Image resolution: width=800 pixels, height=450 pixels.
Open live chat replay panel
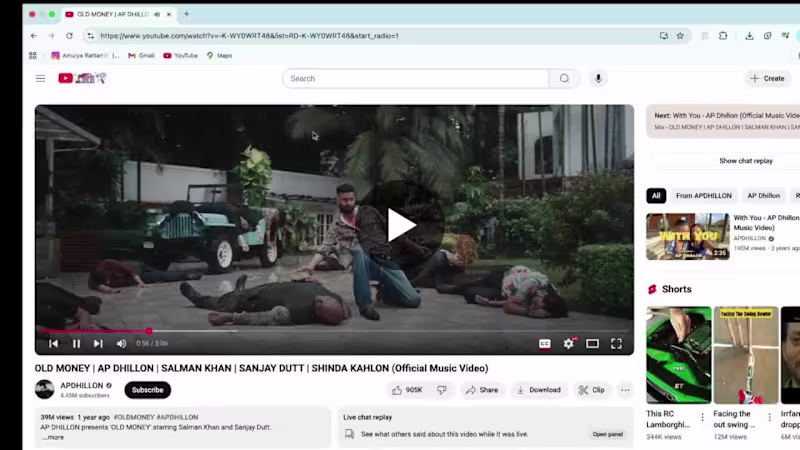coord(607,434)
